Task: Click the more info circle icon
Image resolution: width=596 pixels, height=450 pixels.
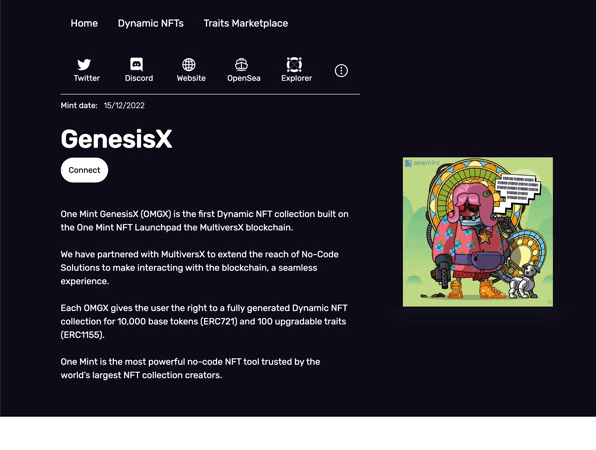Action: [341, 70]
